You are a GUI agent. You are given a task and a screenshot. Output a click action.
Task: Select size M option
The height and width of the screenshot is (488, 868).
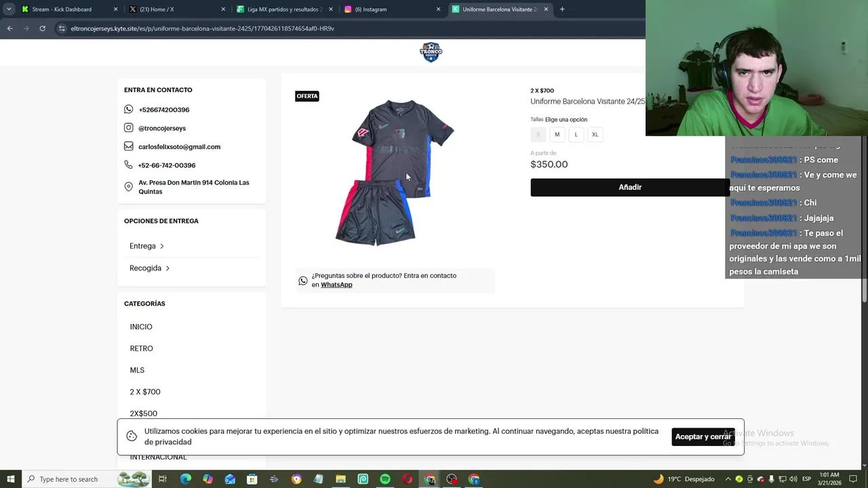point(557,134)
